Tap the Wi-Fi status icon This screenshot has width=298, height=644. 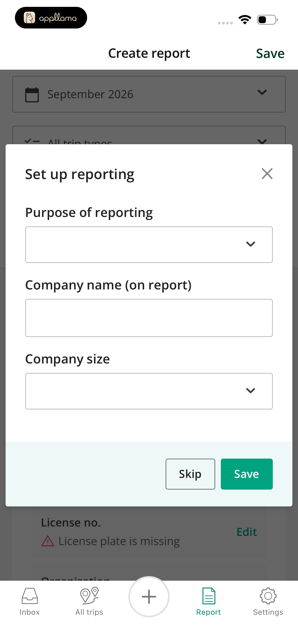[x=245, y=20]
